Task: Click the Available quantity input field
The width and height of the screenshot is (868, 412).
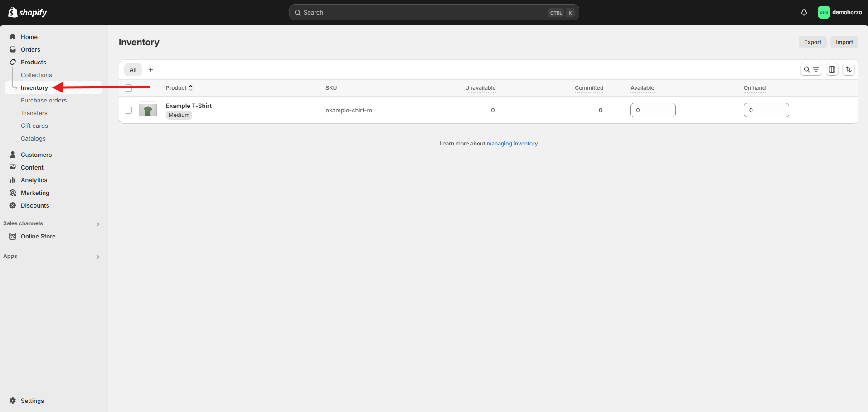Action: click(653, 110)
